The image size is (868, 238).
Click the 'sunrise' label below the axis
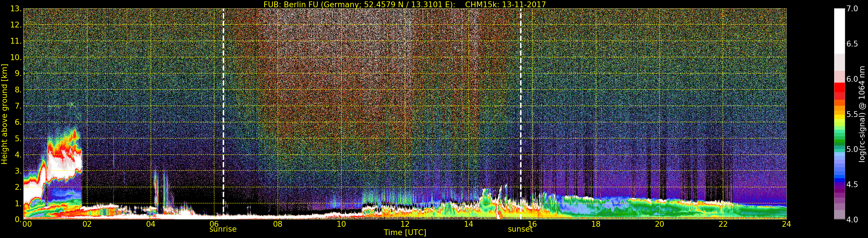(x=223, y=229)
